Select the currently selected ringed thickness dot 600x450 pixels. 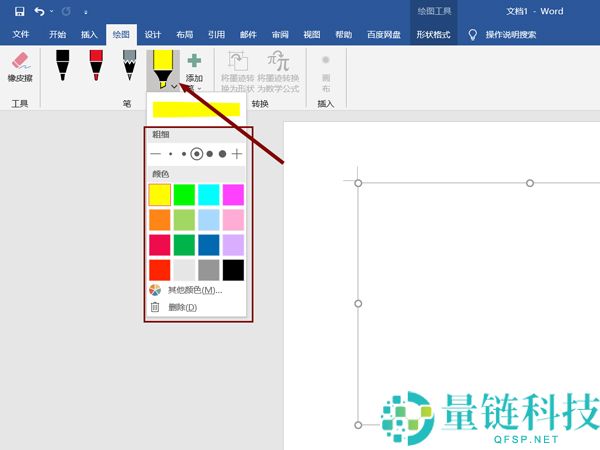[x=197, y=154]
